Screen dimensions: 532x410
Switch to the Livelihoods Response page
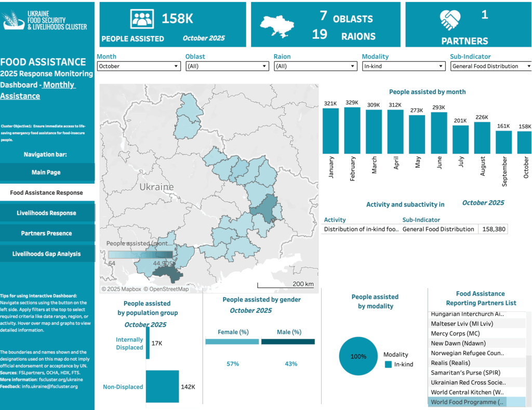(47, 213)
